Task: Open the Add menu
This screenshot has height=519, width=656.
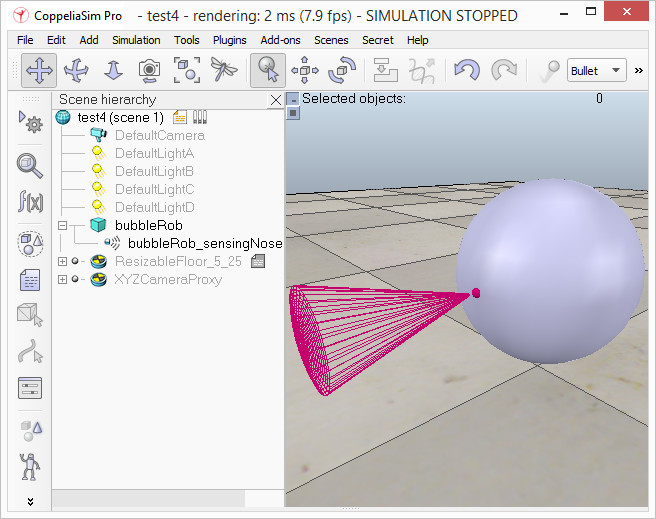Action: [89, 40]
